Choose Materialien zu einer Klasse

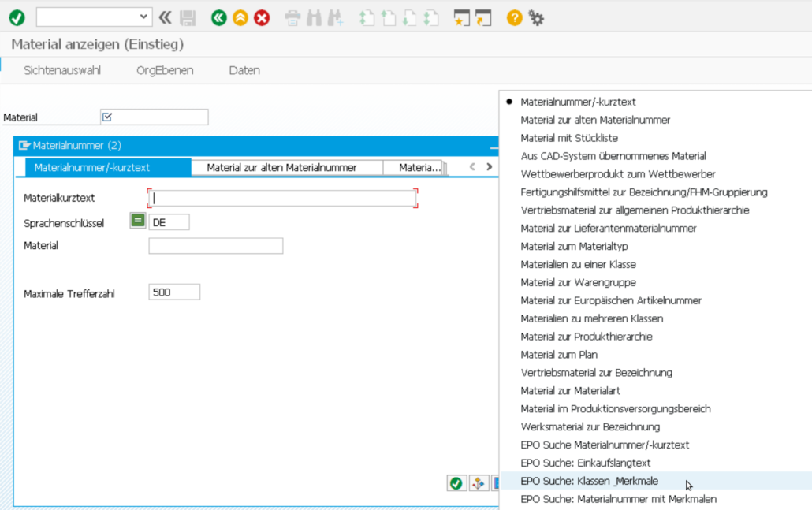coord(578,265)
